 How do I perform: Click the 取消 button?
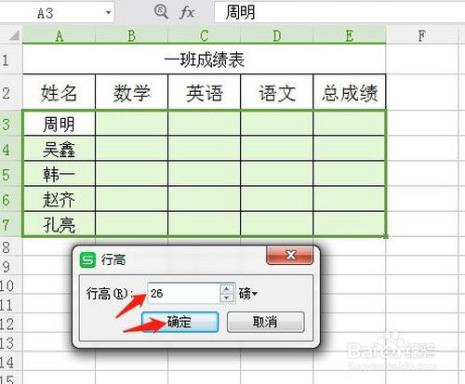pos(266,322)
